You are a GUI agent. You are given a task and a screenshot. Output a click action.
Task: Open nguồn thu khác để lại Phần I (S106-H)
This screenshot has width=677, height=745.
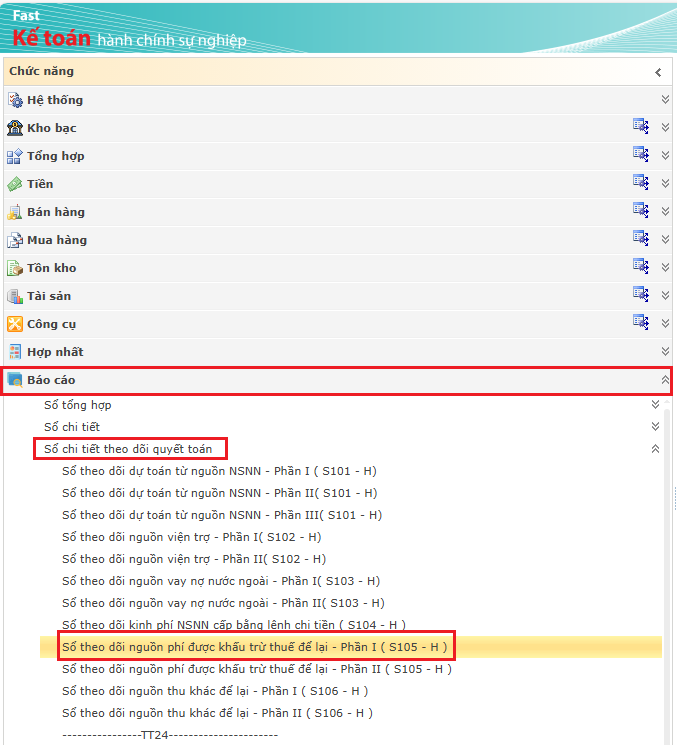(215, 691)
